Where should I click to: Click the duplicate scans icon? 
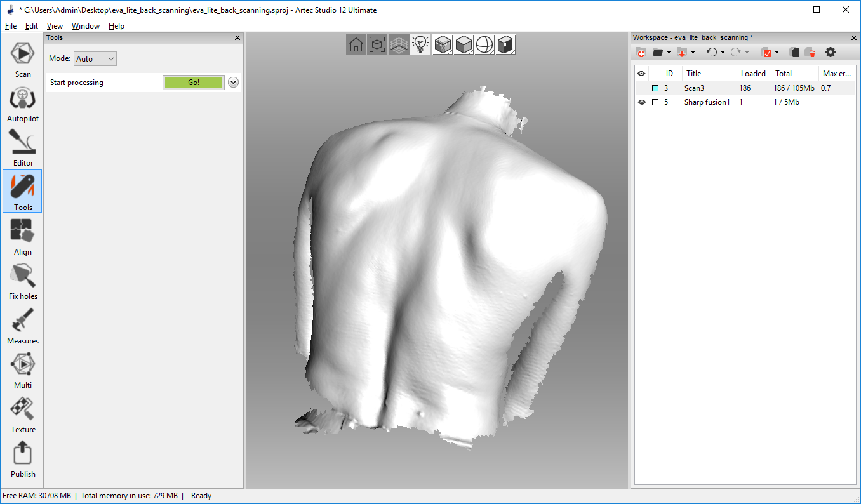(x=794, y=53)
